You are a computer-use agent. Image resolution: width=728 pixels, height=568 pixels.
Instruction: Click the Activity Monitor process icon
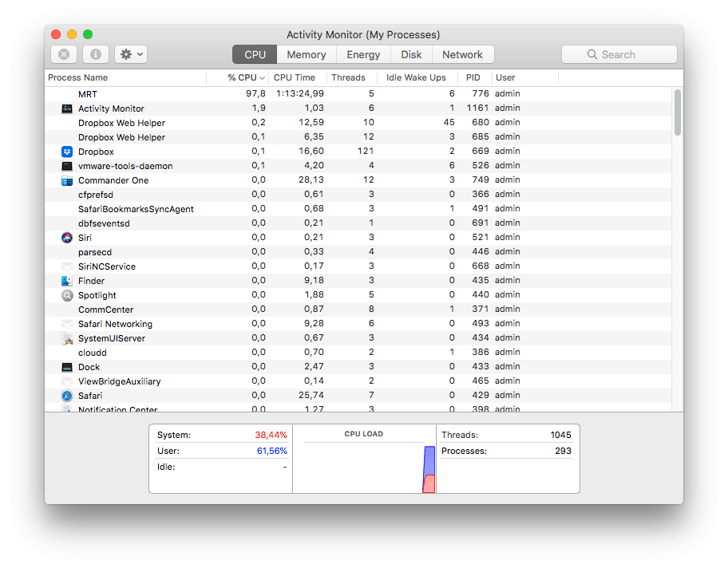pos(67,108)
